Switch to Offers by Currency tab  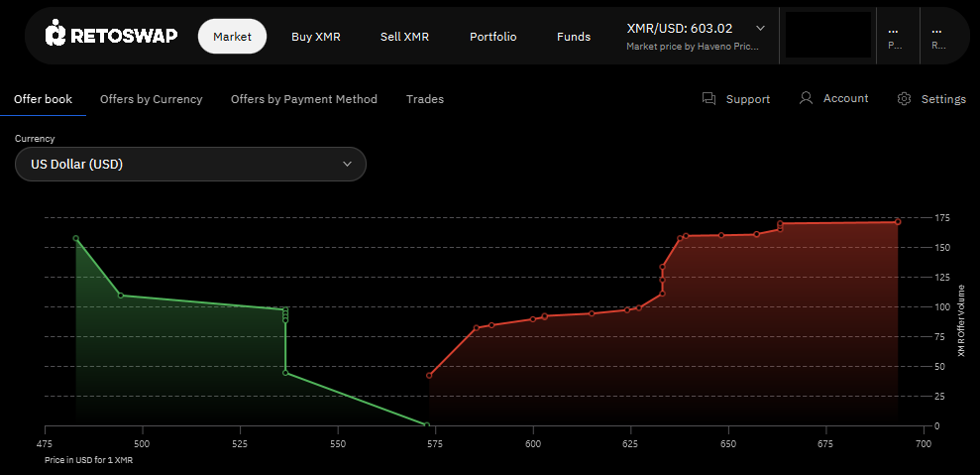click(152, 99)
